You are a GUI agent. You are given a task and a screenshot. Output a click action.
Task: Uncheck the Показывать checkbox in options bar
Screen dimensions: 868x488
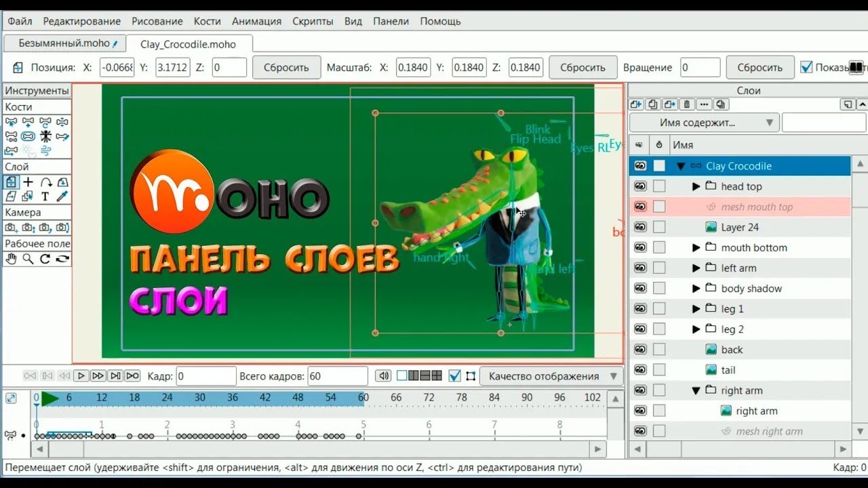point(806,67)
